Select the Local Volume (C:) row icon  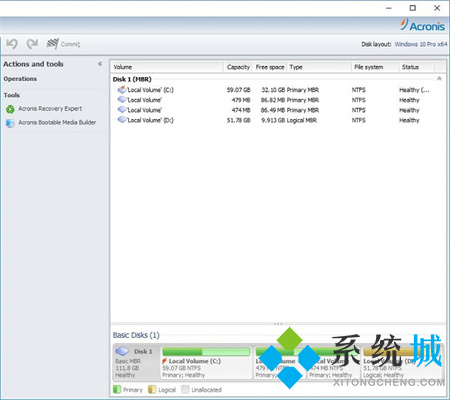pyautogui.click(x=122, y=89)
